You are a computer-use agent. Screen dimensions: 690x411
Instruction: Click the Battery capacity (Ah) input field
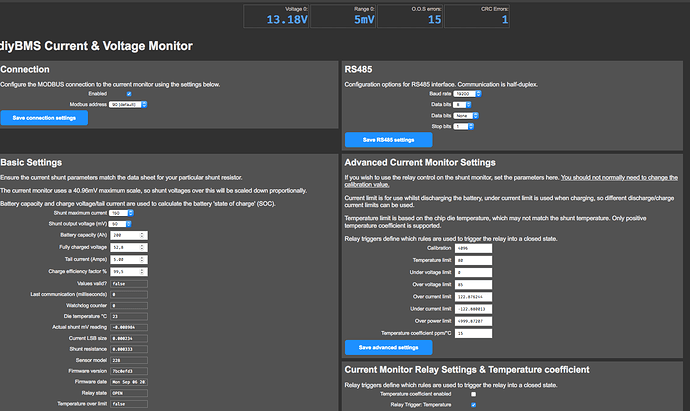click(129, 235)
